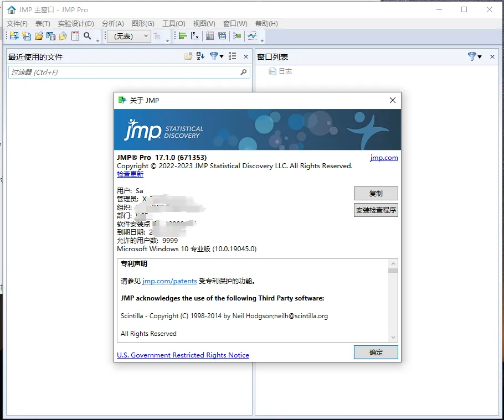Click the red grid table toolbar icon
This screenshot has width=504, height=420.
tap(75, 36)
